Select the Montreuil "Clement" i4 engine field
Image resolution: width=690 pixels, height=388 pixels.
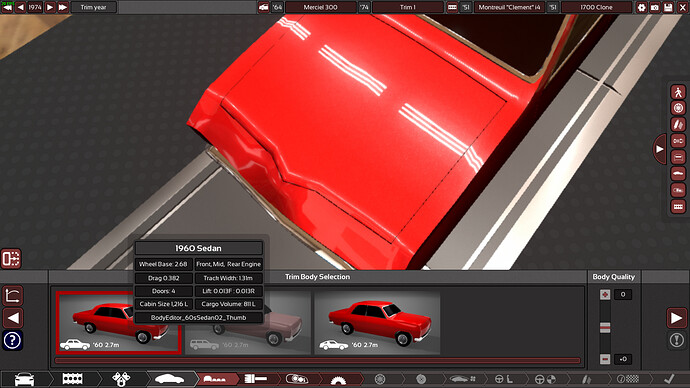coord(509,7)
